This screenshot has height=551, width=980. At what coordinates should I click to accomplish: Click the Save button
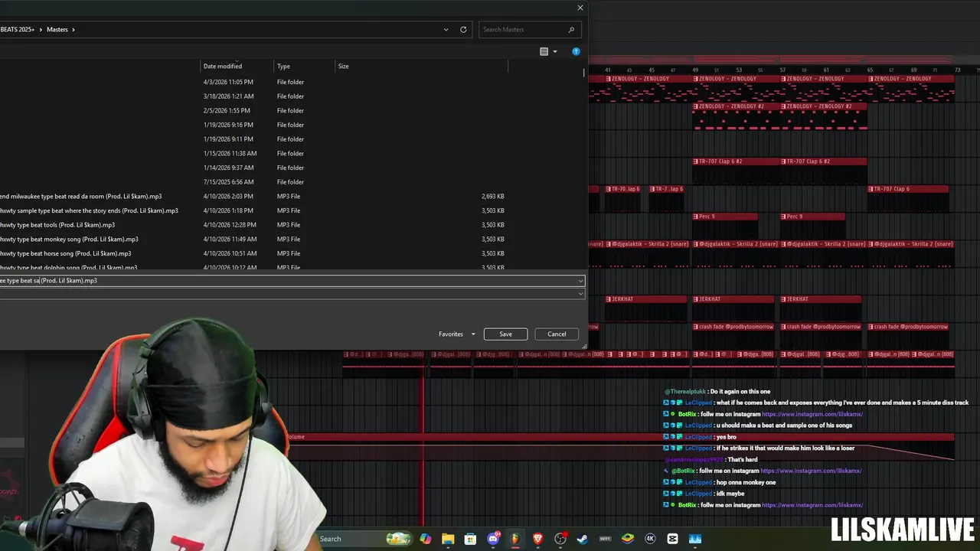coord(505,334)
